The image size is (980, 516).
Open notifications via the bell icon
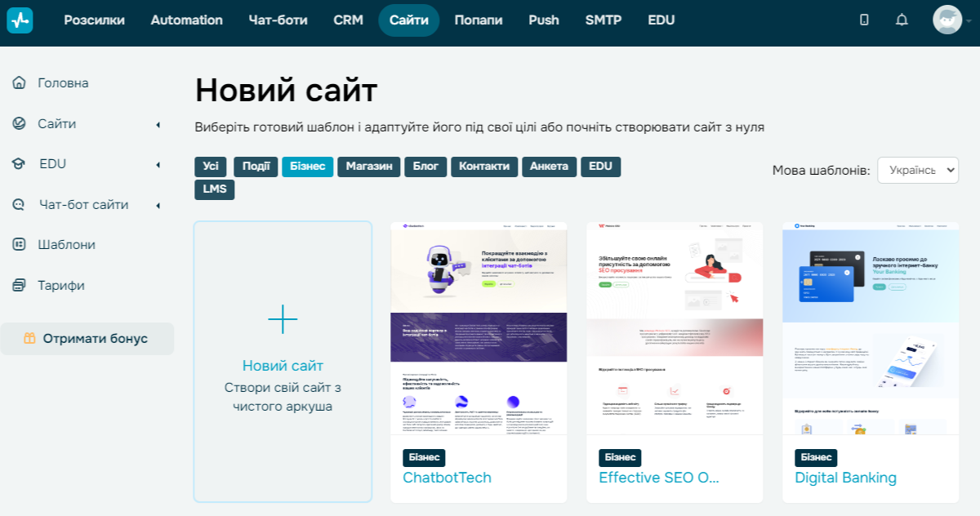point(902,20)
